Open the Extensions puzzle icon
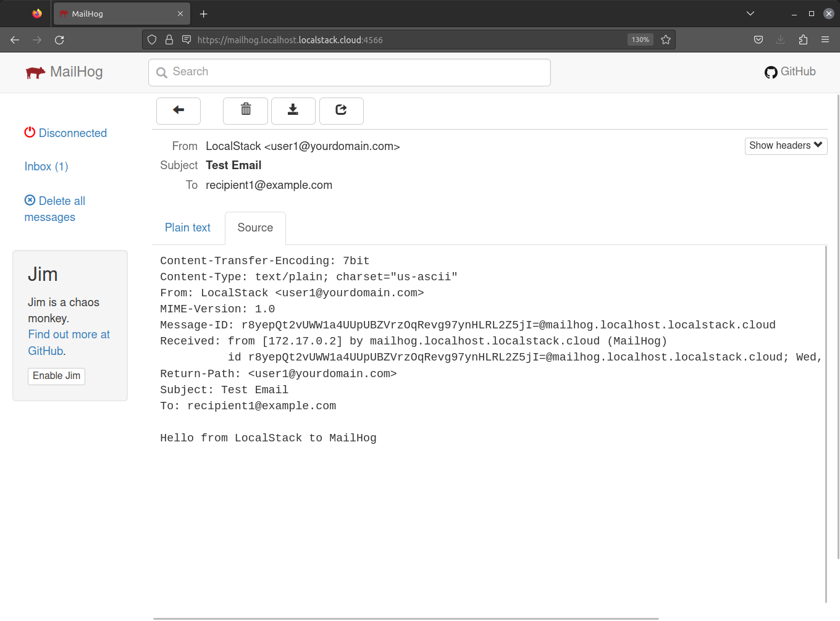Screen dimensions: 840x621 [803, 40]
